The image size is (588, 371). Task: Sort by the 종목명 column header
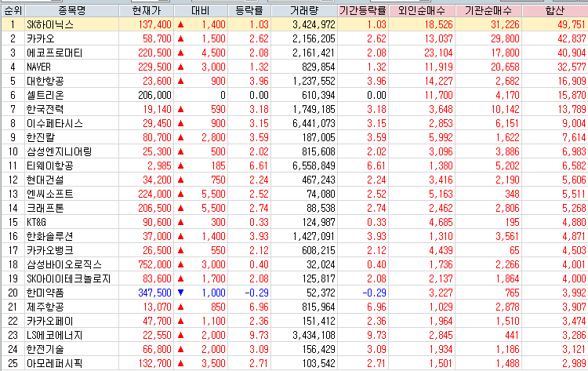point(71,10)
